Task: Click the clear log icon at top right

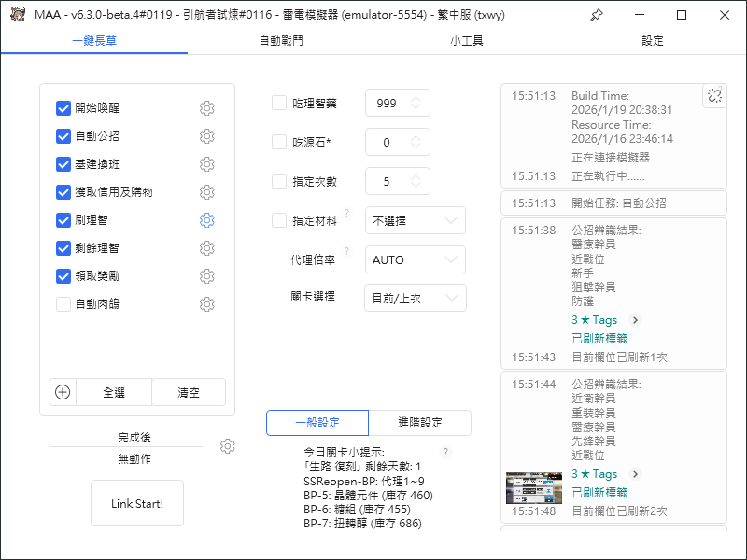Action: click(714, 96)
